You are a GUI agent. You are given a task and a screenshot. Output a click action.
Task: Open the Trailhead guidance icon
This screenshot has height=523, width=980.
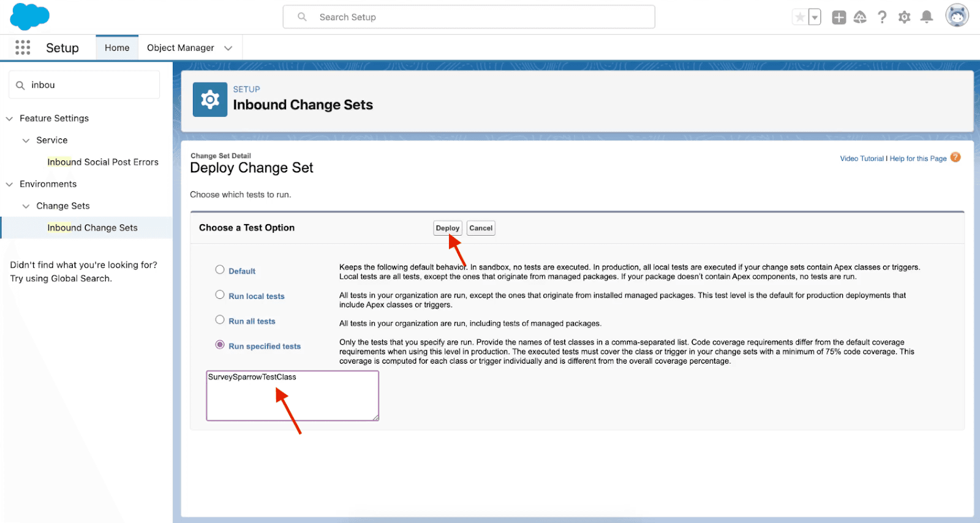[860, 17]
